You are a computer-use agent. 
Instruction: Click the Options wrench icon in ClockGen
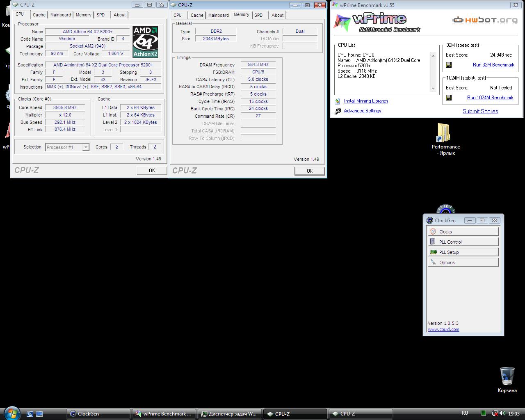[433, 262]
